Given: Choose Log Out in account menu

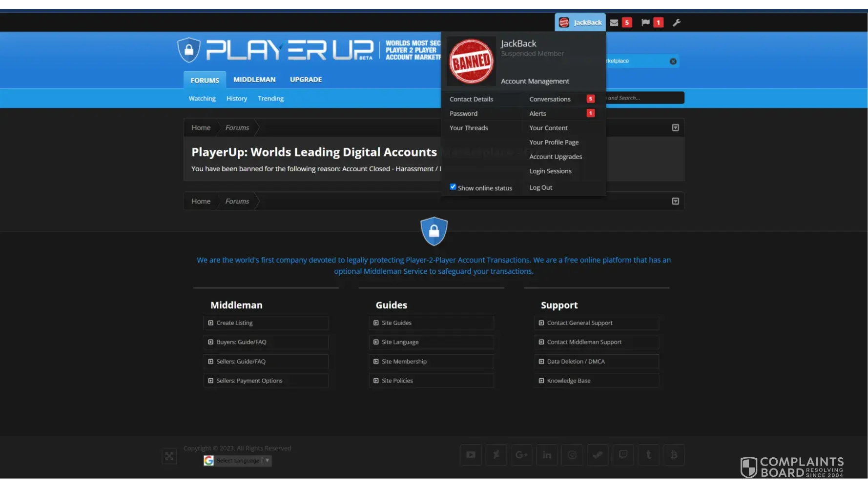Looking at the screenshot, I should [541, 187].
